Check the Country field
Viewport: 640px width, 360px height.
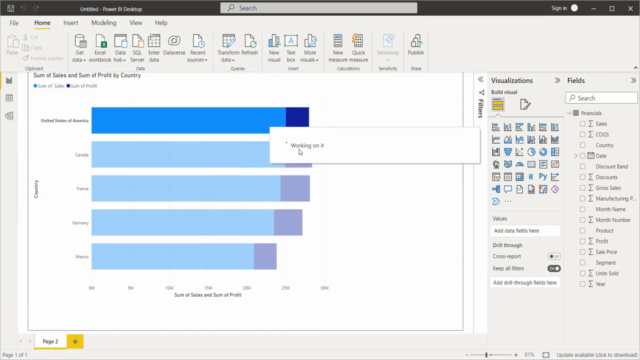coord(582,145)
